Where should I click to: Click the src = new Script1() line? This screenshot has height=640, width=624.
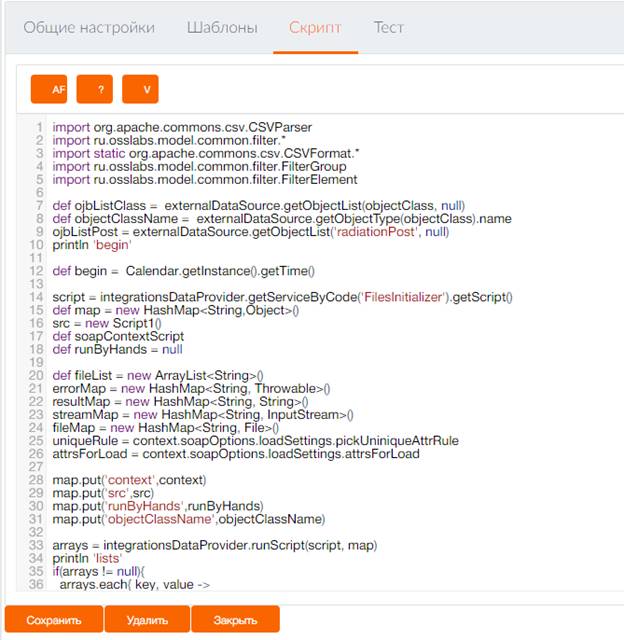[107, 323]
